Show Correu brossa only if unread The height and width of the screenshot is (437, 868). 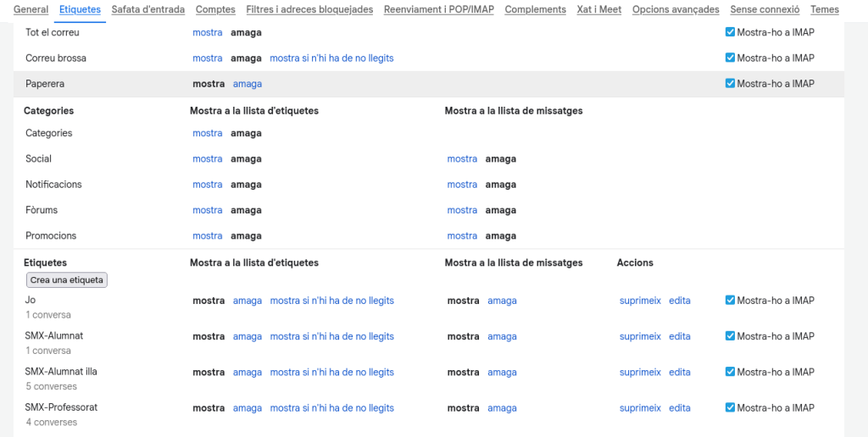coord(331,58)
